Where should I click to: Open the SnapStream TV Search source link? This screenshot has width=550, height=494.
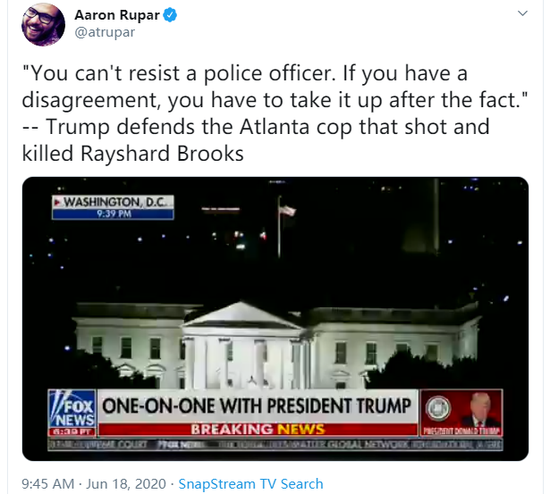point(250,484)
